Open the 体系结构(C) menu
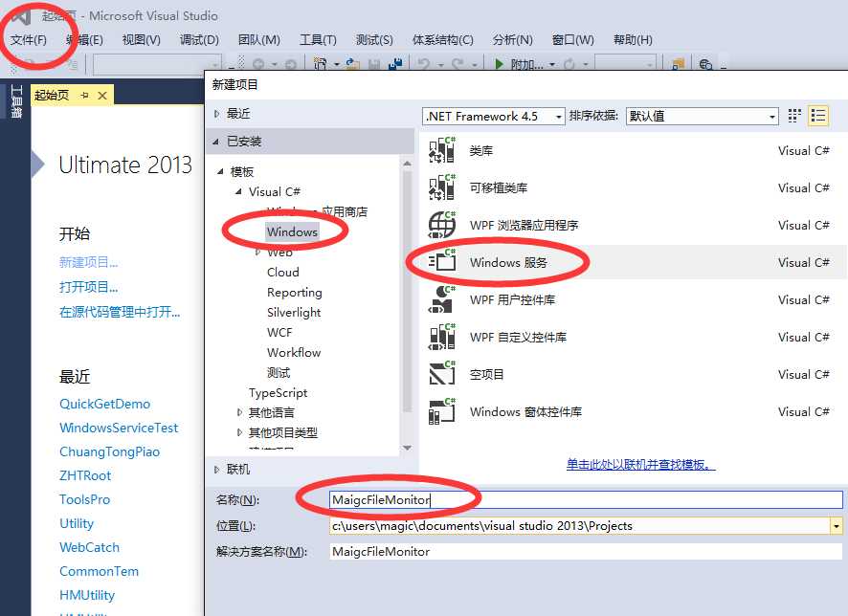Image resolution: width=848 pixels, height=616 pixels. click(443, 40)
